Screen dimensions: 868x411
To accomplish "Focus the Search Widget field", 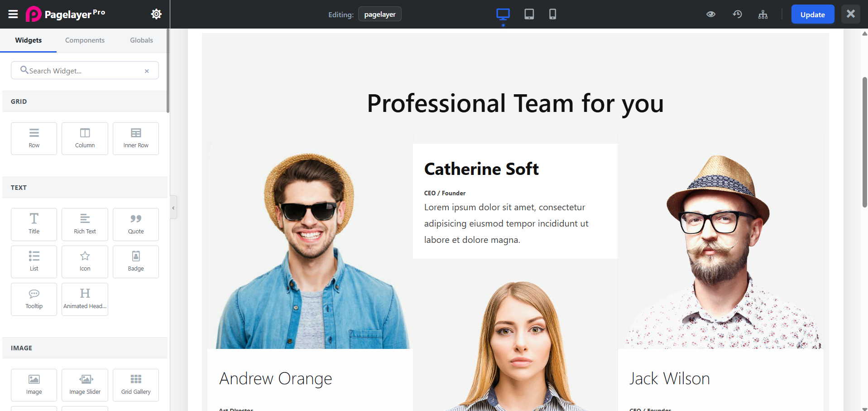I will click(x=85, y=70).
